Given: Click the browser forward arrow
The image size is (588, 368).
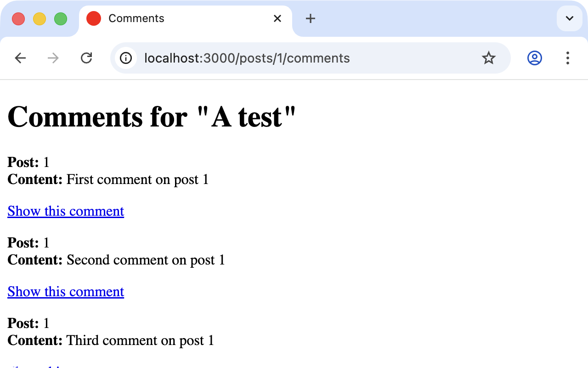Looking at the screenshot, I should tap(53, 58).
